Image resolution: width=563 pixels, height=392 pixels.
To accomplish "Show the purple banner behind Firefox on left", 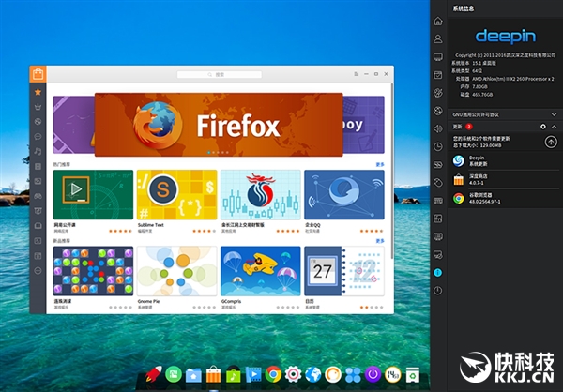I will (x=73, y=125).
